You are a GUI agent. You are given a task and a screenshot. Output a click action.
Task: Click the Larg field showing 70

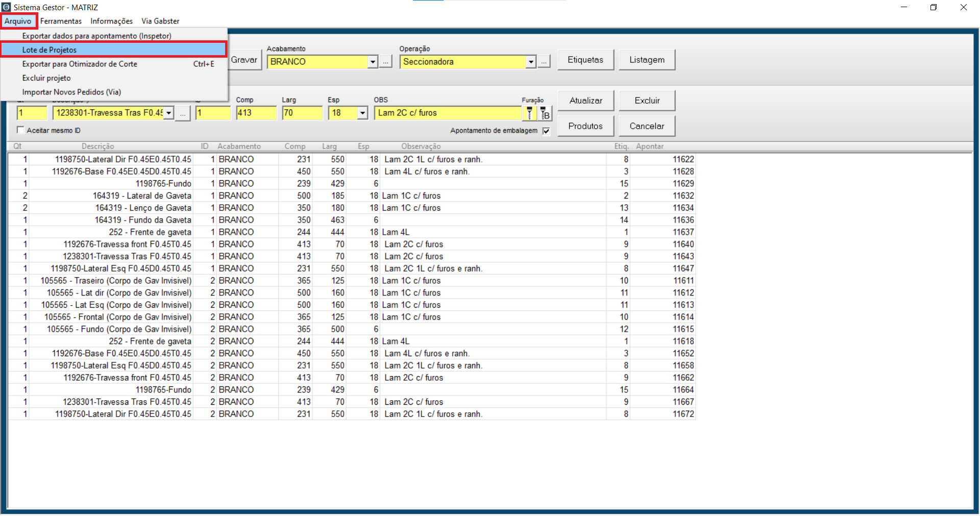[302, 113]
